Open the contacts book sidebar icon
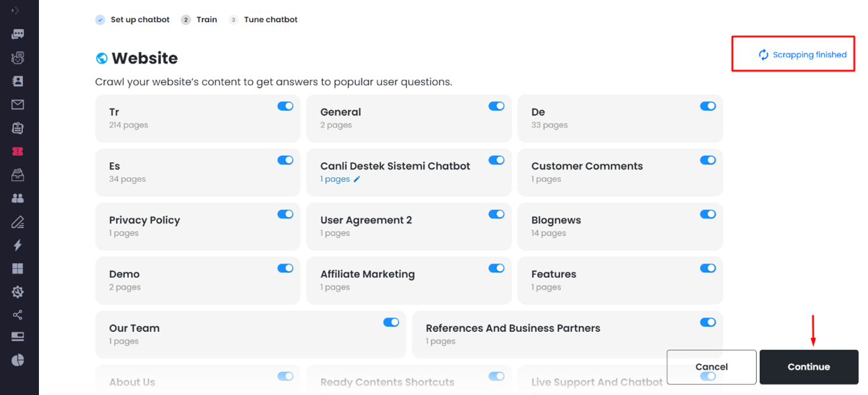 click(x=18, y=81)
